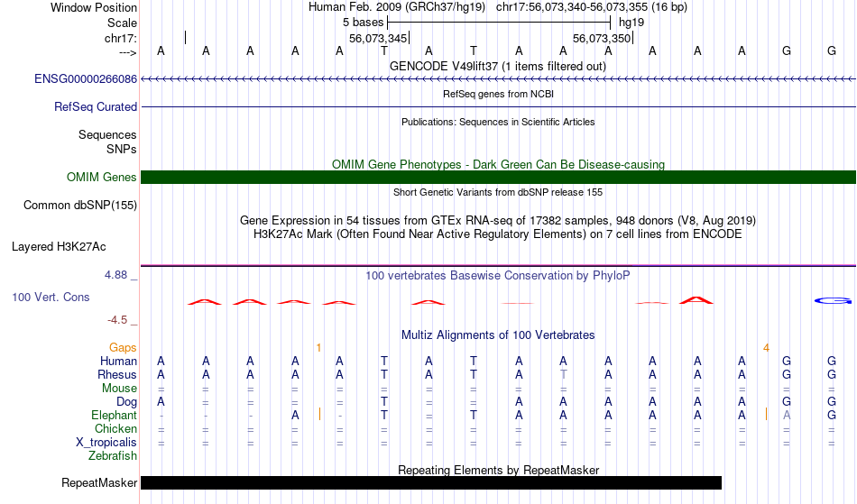Open the RefSeq Curated track label

pyautogui.click(x=95, y=107)
